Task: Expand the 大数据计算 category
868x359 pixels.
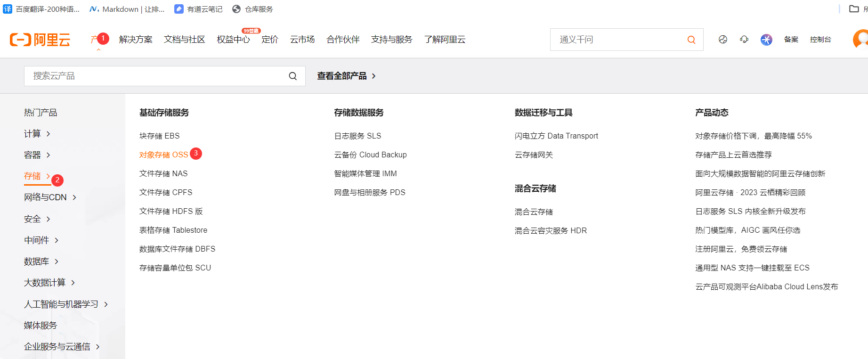Action: coord(50,283)
